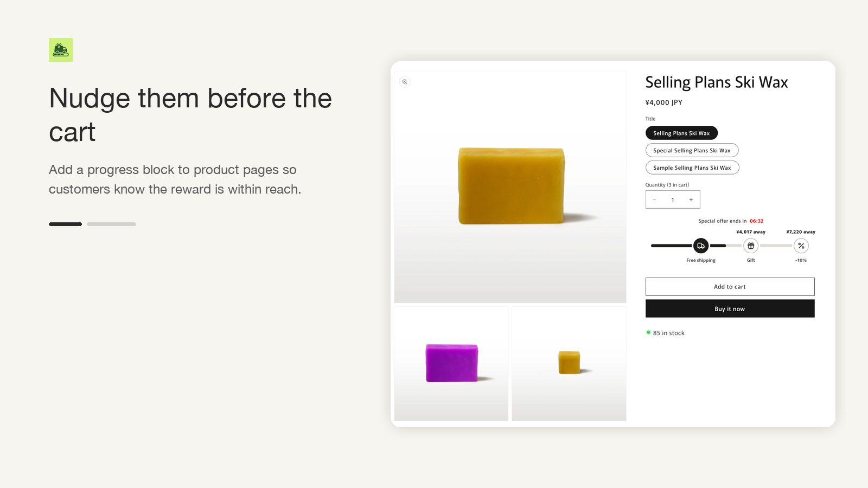The image size is (868, 488).
Task: Click the large yellow wax product image
Action: [x=510, y=187]
